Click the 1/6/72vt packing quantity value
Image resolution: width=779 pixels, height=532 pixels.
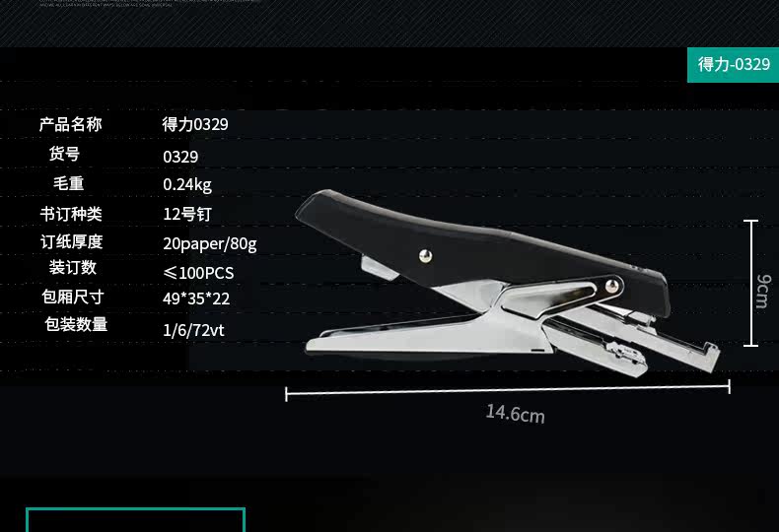[x=193, y=330]
